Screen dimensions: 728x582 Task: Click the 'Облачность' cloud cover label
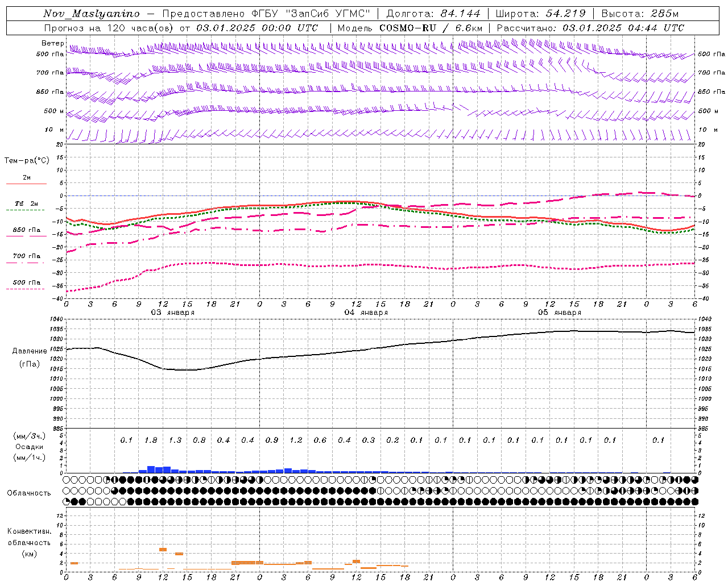point(29,493)
